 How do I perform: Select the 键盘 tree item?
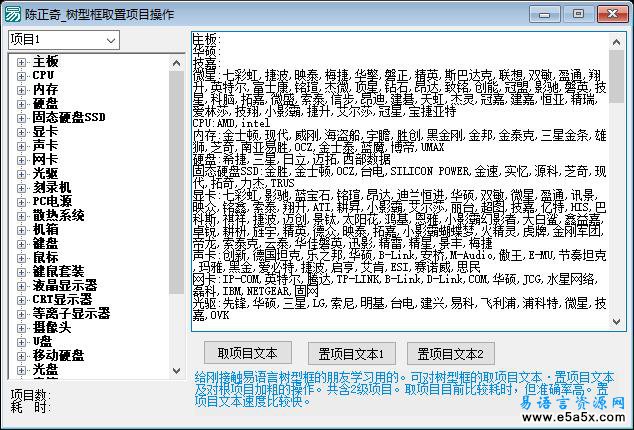pyautogui.click(x=45, y=244)
